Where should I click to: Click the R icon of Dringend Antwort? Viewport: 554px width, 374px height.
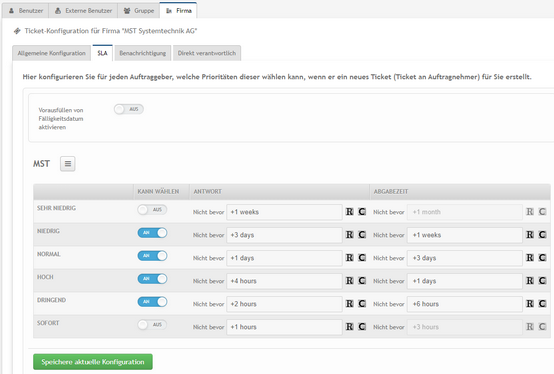coord(349,303)
